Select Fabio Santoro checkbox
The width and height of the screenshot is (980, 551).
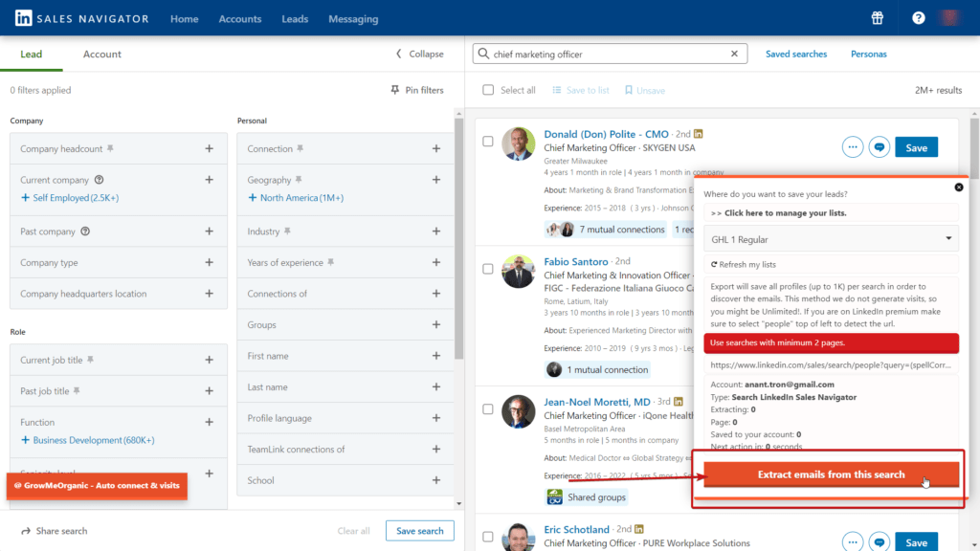pyautogui.click(x=488, y=269)
